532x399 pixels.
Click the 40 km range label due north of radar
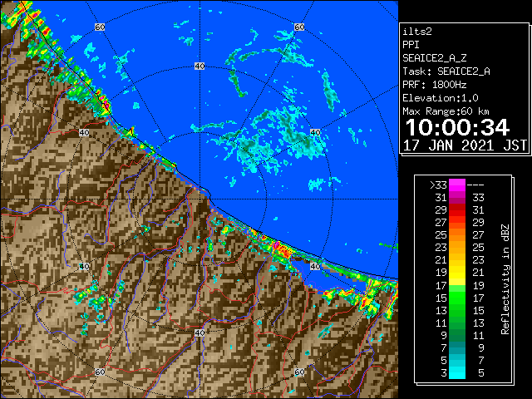pyautogui.click(x=199, y=66)
